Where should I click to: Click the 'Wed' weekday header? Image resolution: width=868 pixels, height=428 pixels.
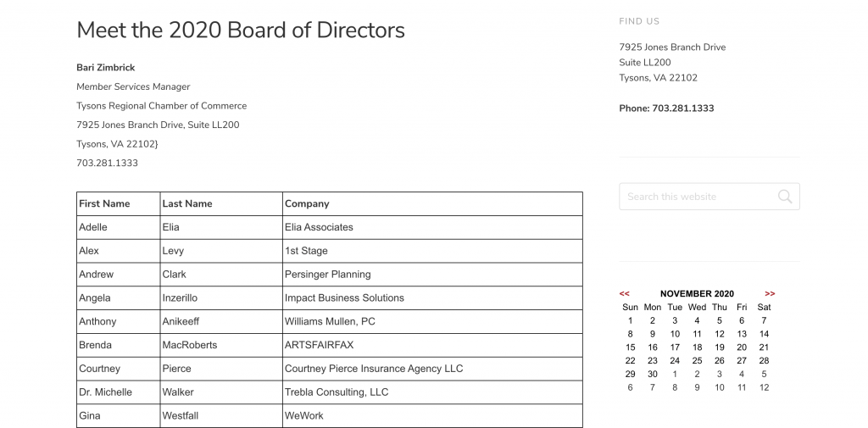(697, 308)
